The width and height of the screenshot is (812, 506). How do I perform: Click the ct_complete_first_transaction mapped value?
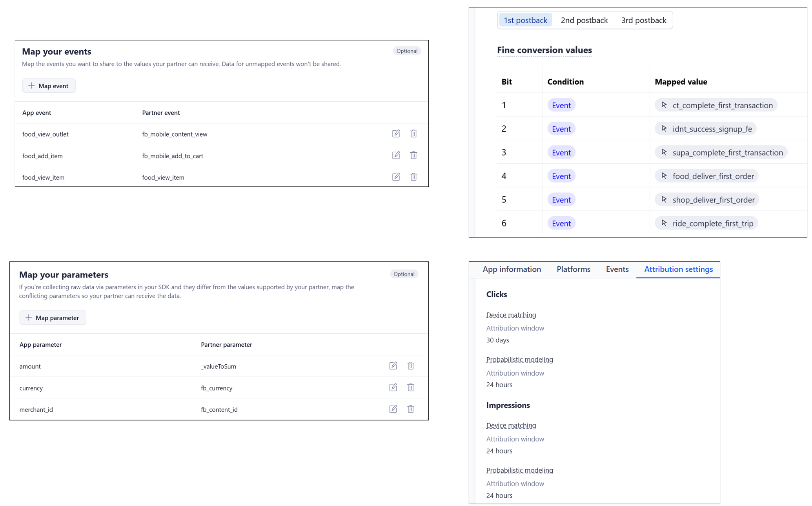click(716, 105)
